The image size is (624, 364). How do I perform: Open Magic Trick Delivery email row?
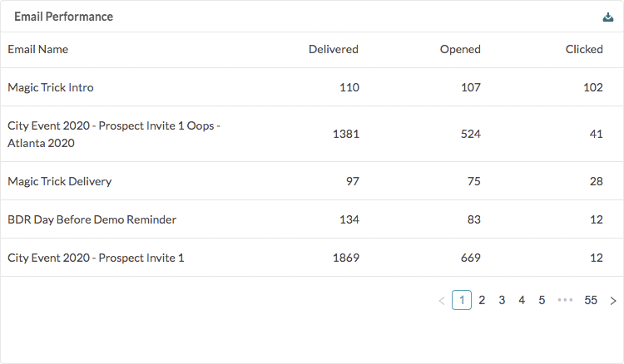tap(312, 181)
